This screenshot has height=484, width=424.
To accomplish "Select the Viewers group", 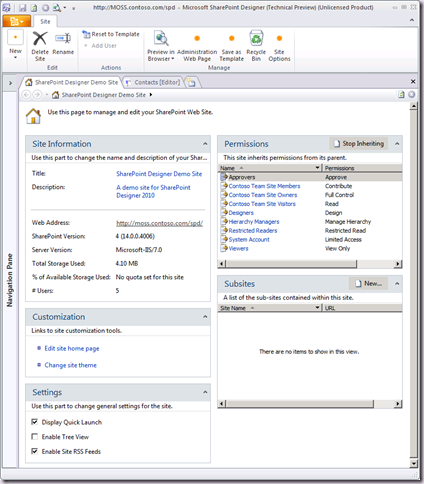I will pos(238,248).
